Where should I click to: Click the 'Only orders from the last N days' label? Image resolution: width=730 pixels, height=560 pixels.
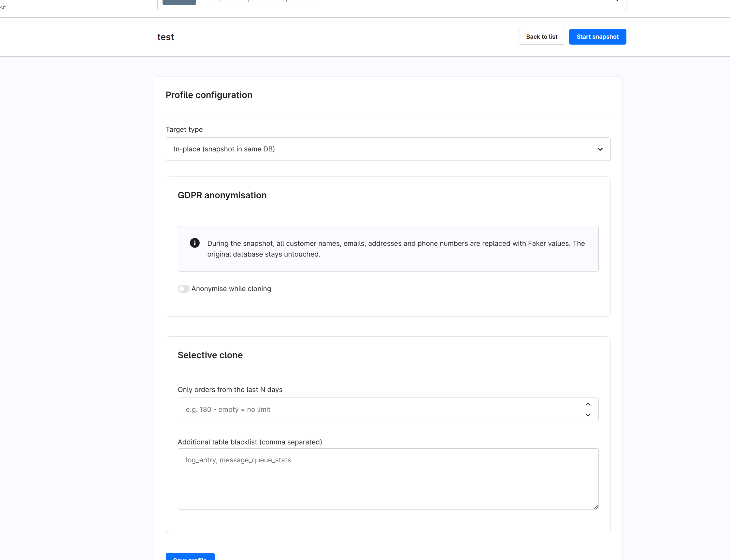click(x=230, y=390)
